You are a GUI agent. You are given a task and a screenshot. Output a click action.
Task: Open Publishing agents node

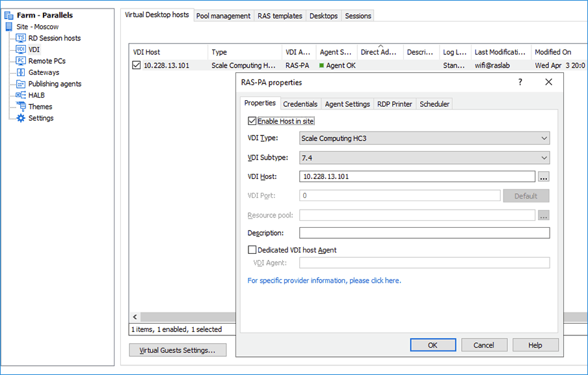pos(55,84)
